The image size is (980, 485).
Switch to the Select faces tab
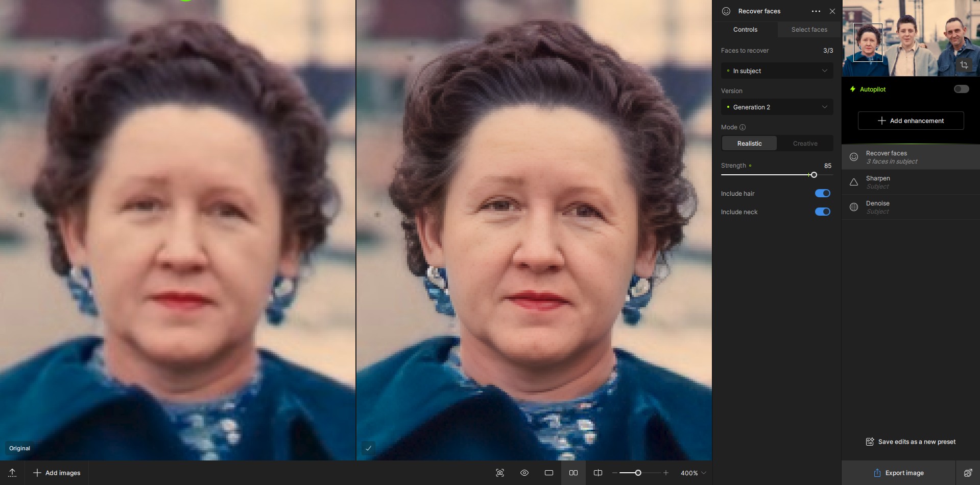pos(809,30)
